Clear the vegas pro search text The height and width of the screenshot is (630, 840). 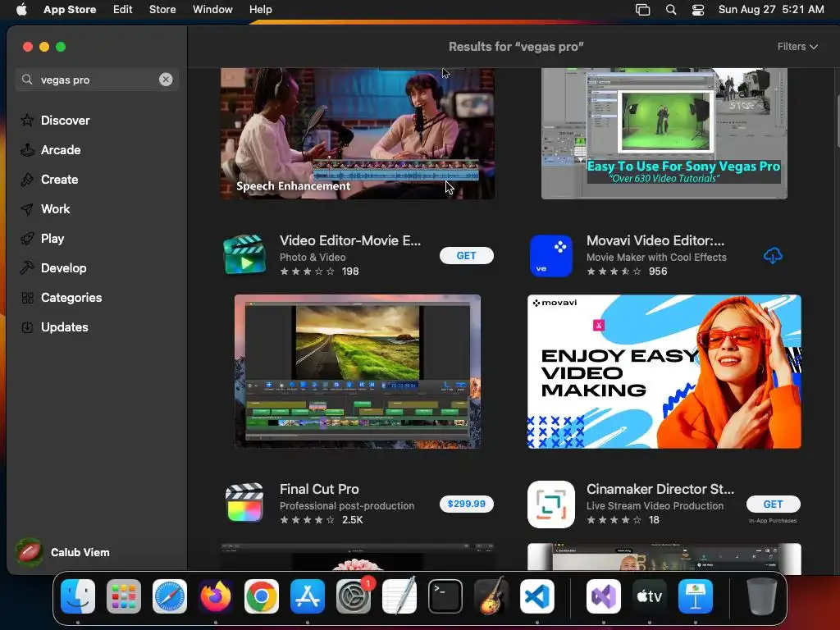pyautogui.click(x=166, y=80)
